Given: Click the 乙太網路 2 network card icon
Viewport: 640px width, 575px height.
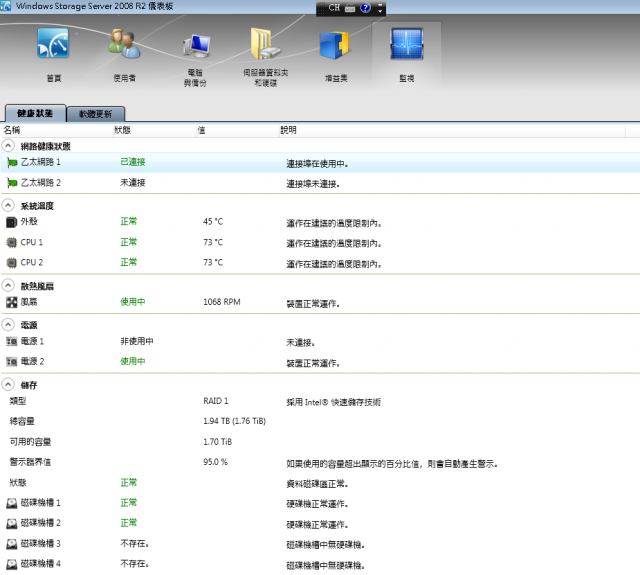Looking at the screenshot, I should [12, 183].
